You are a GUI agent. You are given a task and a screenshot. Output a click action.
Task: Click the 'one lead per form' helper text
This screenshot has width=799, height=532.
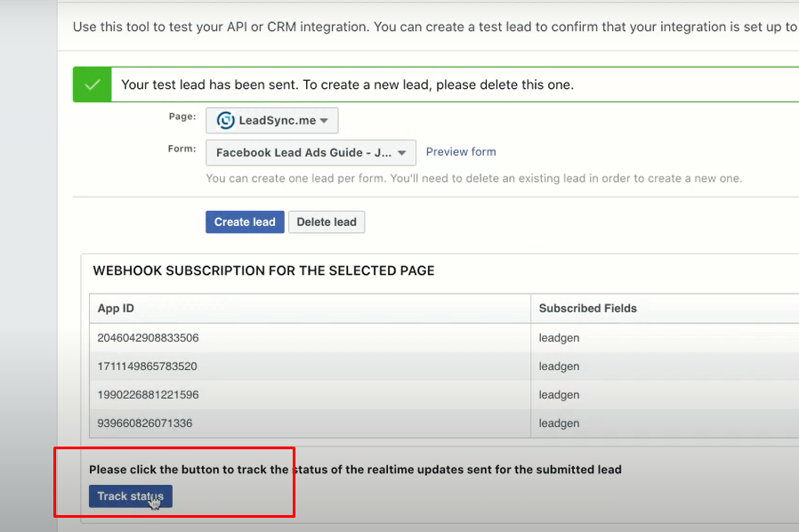click(473, 178)
